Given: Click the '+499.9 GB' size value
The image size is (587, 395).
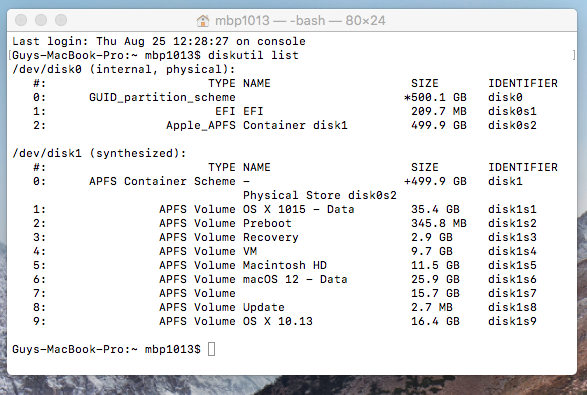Looking at the screenshot, I should pos(435,181).
